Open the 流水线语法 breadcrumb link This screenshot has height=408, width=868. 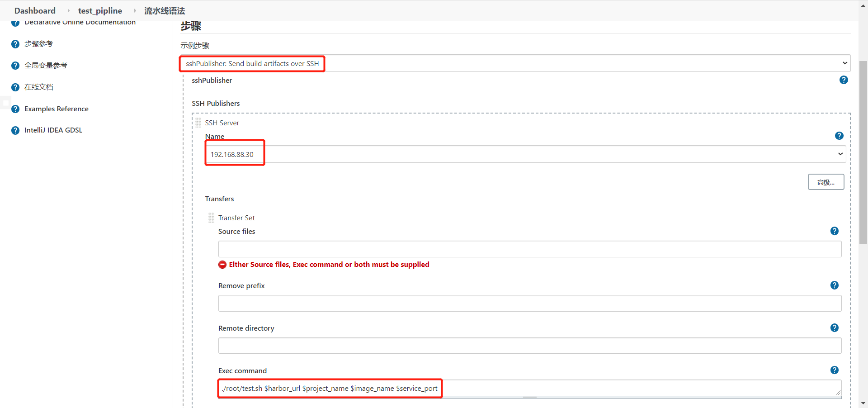pyautogui.click(x=165, y=10)
